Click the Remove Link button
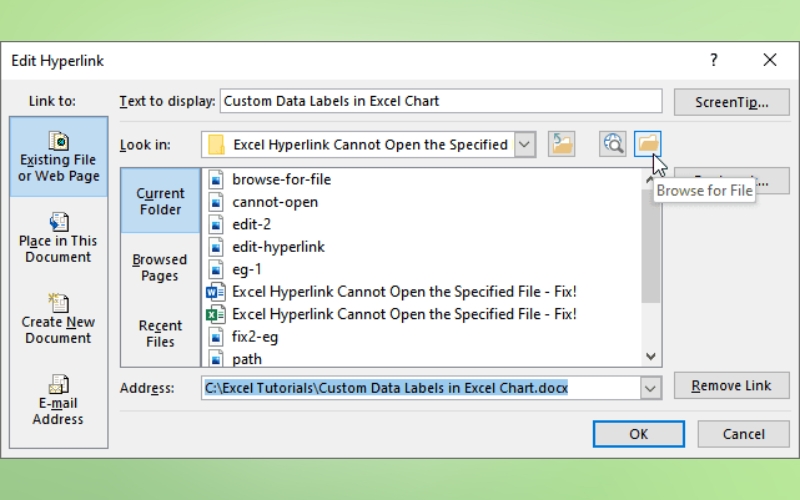The image size is (800, 500). tap(731, 386)
